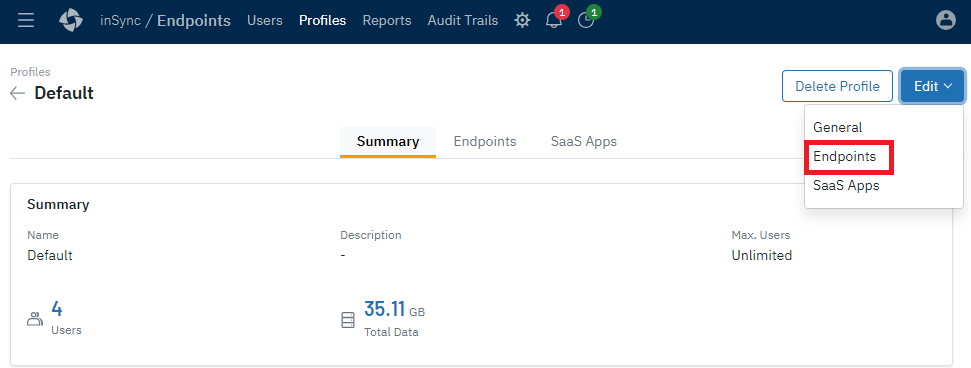Open the recent activity clock icon
Image resolution: width=971 pixels, height=368 pixels.
tap(585, 20)
